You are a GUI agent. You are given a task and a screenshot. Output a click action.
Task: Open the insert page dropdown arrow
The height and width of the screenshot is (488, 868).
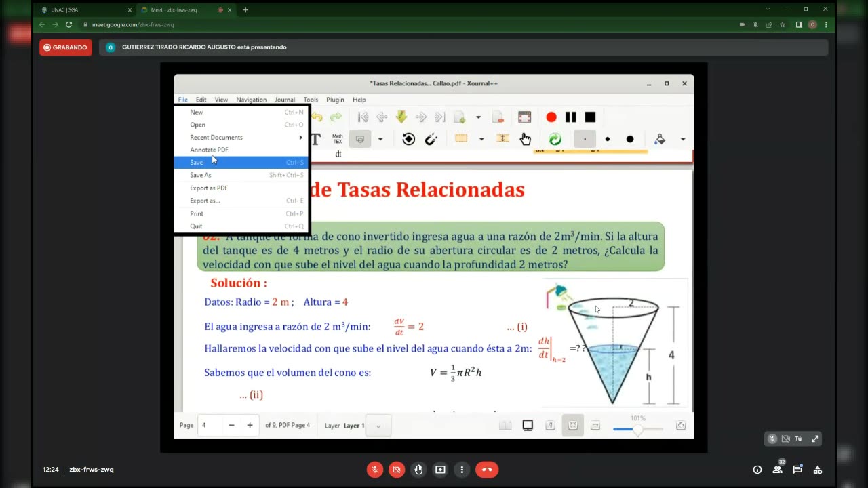pyautogui.click(x=478, y=117)
